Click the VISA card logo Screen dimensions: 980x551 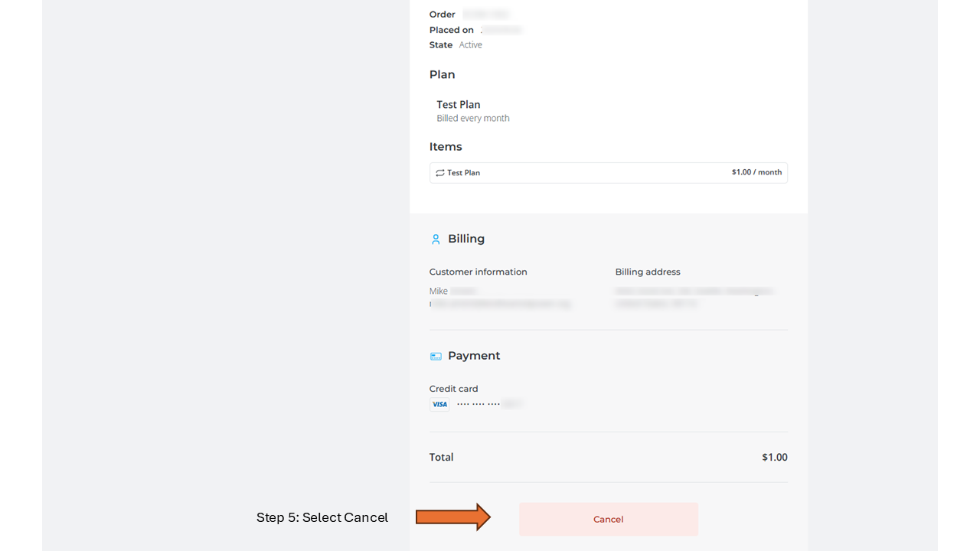[x=439, y=404]
